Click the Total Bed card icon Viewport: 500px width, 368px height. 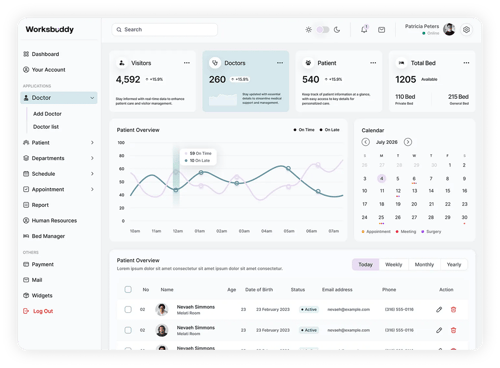(x=401, y=63)
